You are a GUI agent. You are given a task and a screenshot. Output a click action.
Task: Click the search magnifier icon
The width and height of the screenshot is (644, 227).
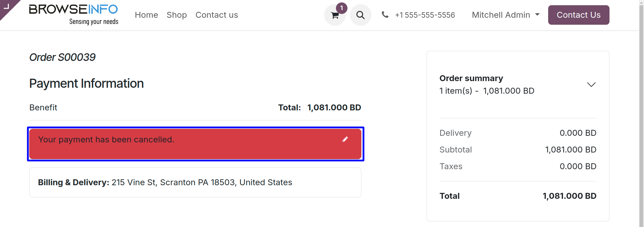[360, 15]
